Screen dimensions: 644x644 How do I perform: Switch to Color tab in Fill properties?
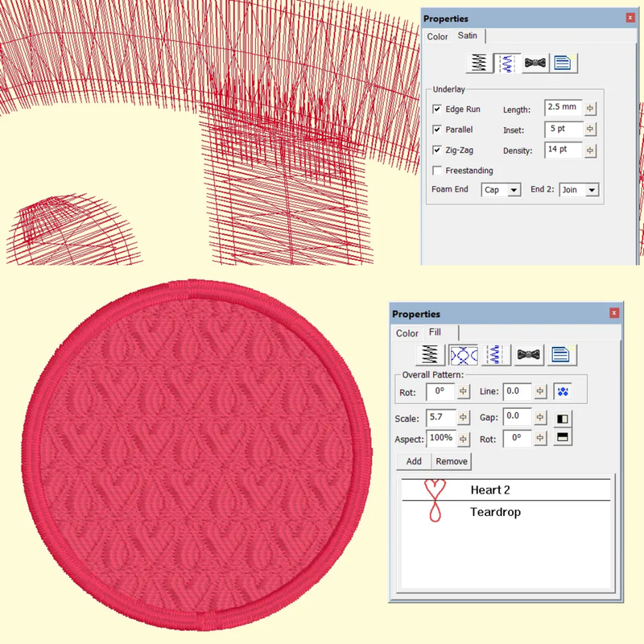click(407, 333)
